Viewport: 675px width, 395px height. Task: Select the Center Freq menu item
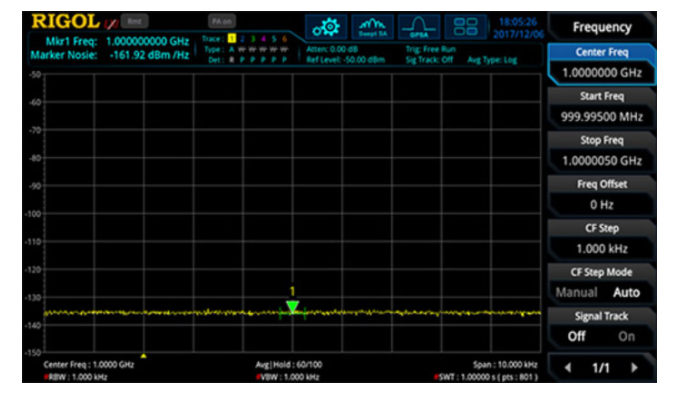(x=602, y=63)
